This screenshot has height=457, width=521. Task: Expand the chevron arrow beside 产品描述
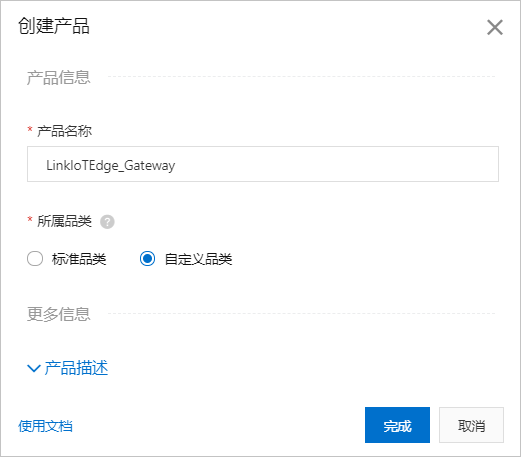(34, 368)
